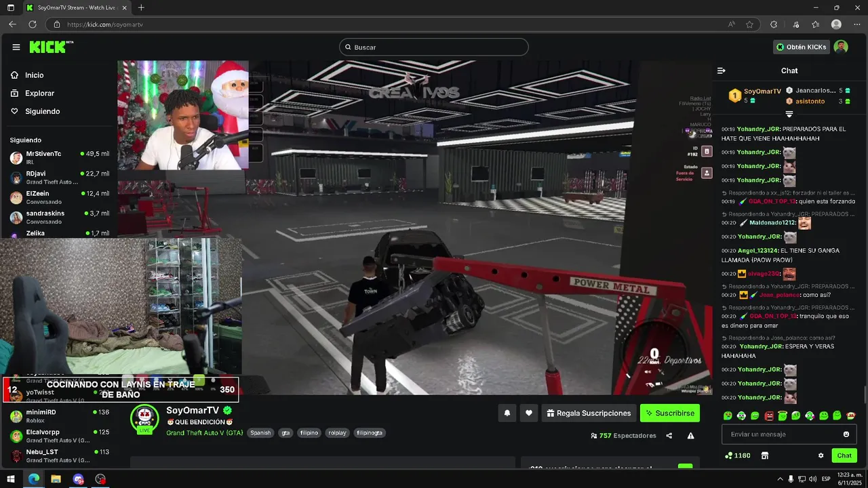Click the share stream icon
Image resolution: width=868 pixels, height=488 pixels.
669,436
